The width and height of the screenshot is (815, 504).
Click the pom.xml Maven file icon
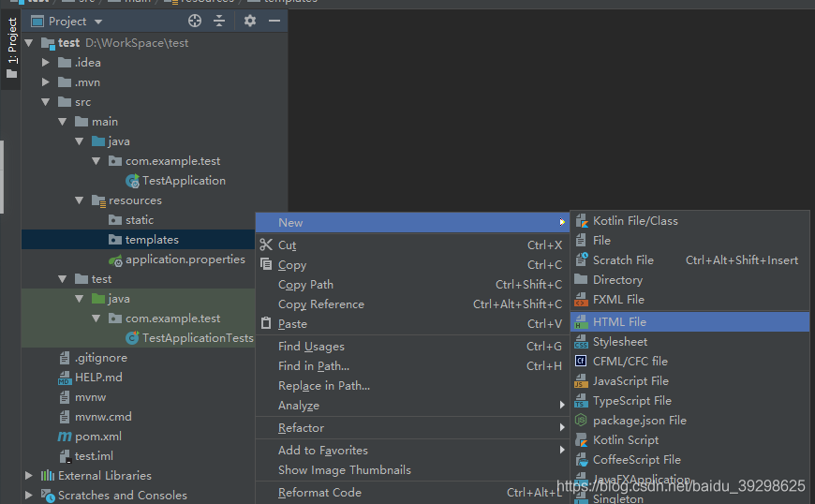tap(65, 437)
